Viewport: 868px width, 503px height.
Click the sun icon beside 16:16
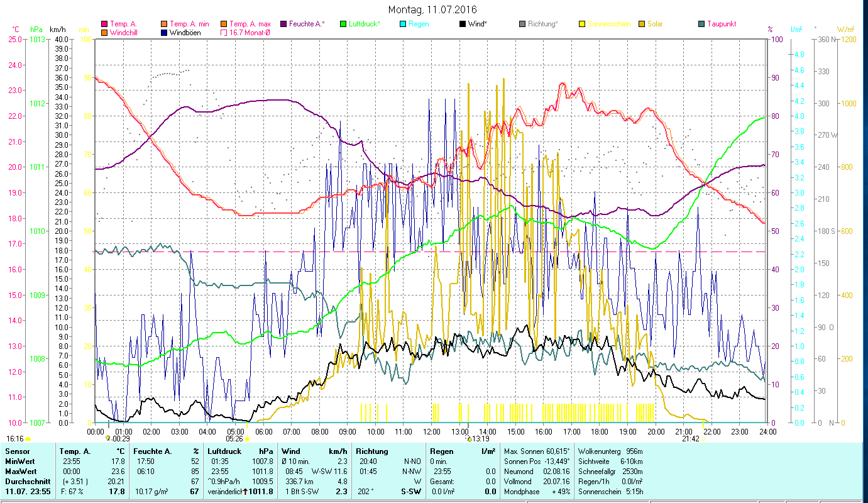point(28,439)
